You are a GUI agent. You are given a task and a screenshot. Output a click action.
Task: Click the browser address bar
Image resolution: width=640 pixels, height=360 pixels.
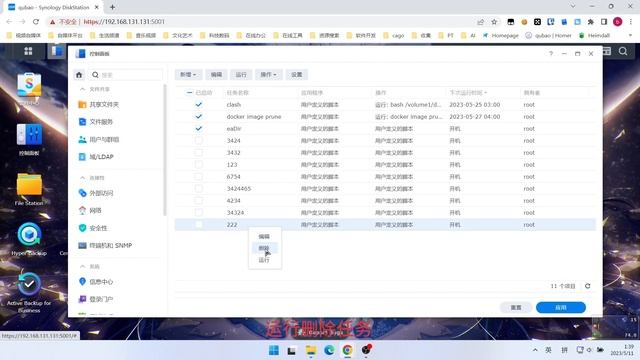(261, 22)
